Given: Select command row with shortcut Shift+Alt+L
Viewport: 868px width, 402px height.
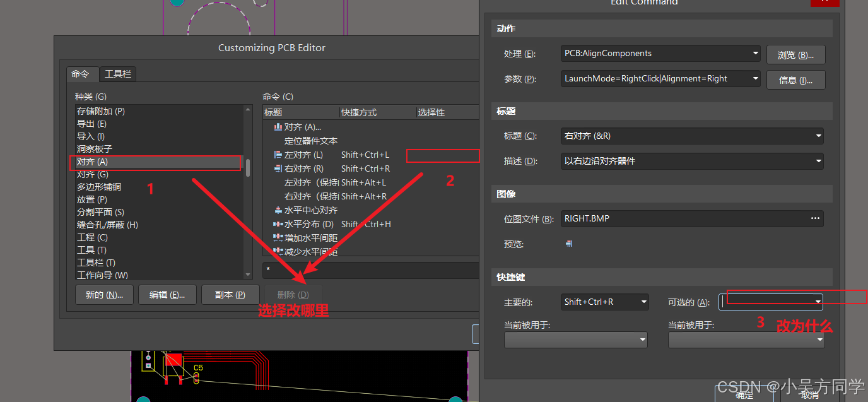Looking at the screenshot, I should 371,182.
